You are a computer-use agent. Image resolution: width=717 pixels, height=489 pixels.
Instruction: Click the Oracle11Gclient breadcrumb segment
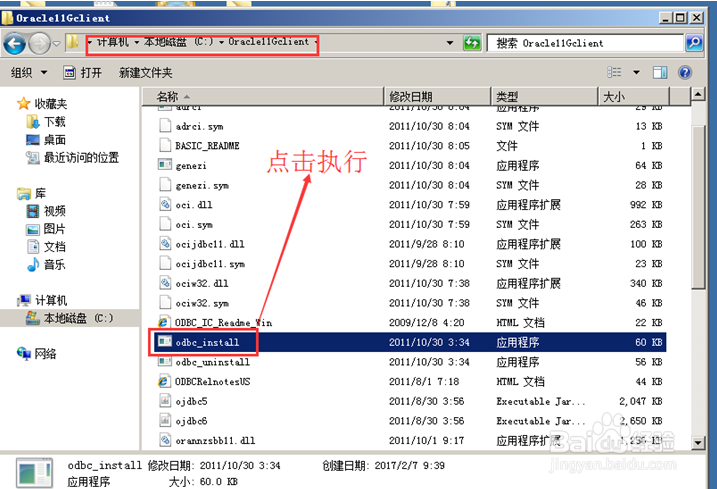tap(268, 42)
